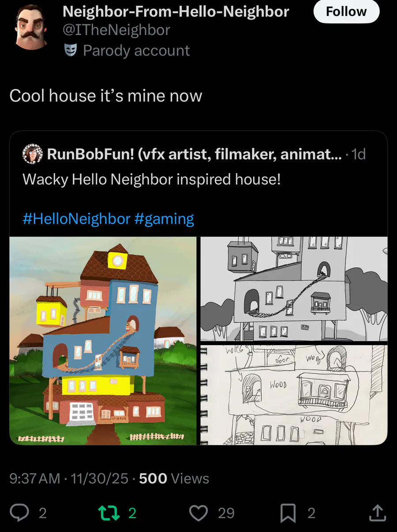Bookmark the post via the bookmark icon

point(288,513)
